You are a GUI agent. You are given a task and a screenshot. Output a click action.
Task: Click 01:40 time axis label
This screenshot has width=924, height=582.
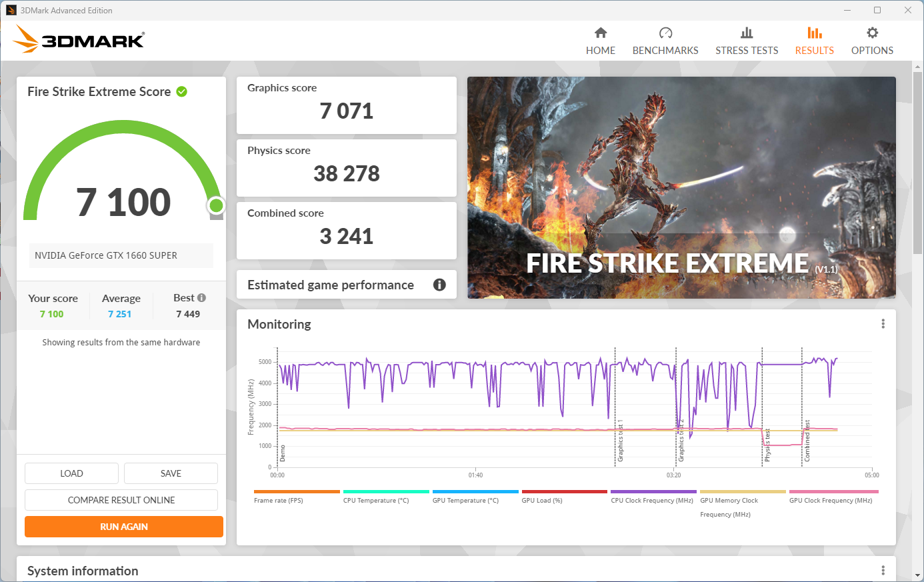(475, 475)
